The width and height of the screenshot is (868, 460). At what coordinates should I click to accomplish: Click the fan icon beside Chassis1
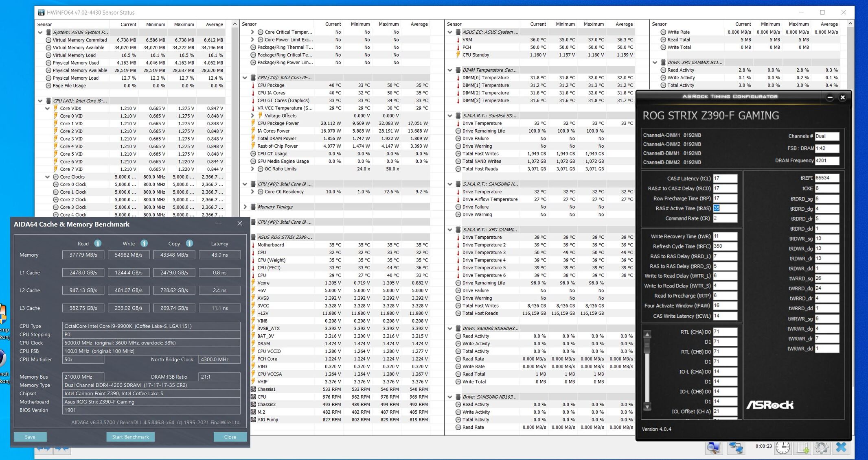[253, 389]
